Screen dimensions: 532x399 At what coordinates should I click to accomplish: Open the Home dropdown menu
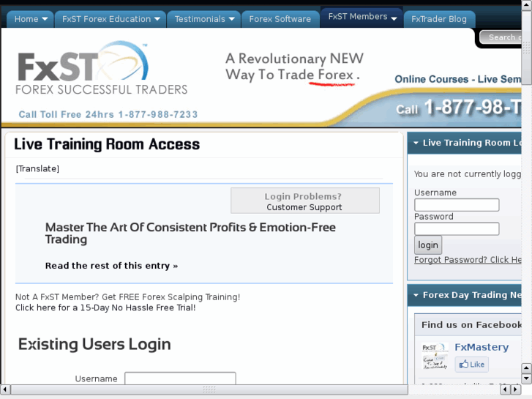tap(30, 19)
